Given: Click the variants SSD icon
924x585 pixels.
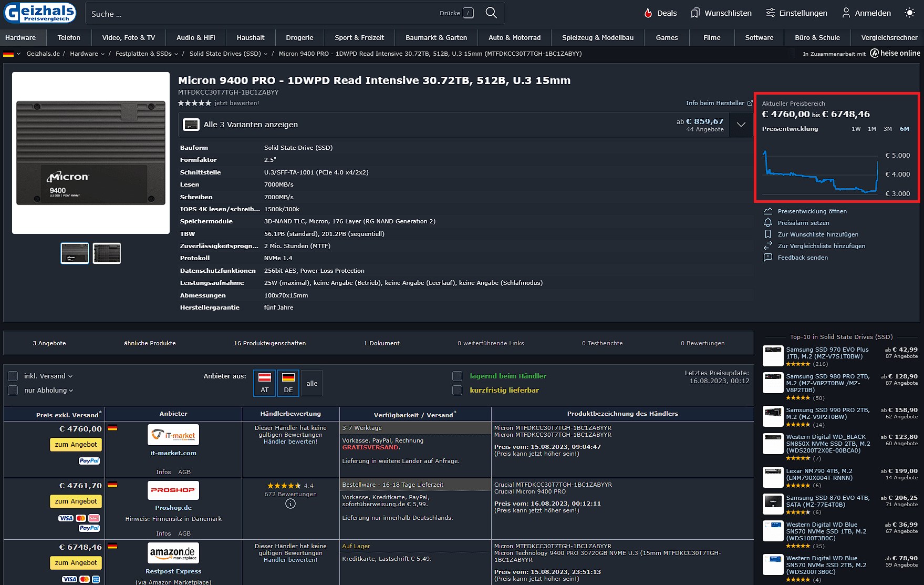Looking at the screenshot, I should pos(191,125).
